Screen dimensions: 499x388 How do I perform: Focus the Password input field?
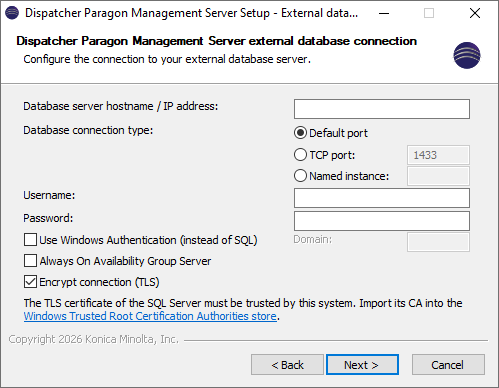[382, 221]
